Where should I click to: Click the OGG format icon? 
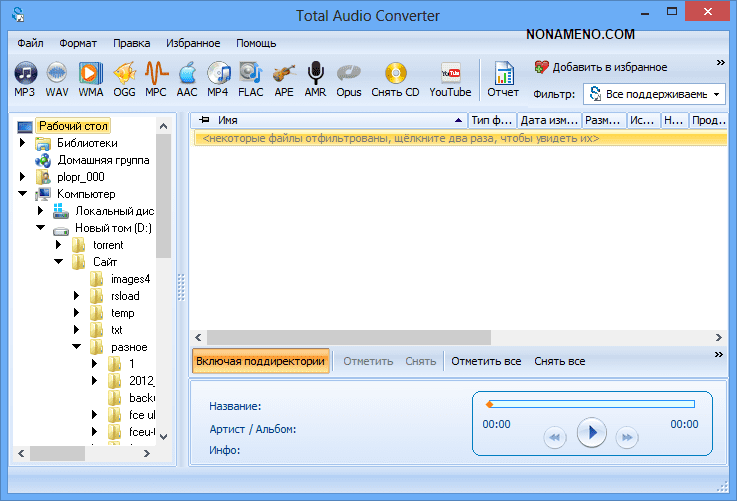pos(123,79)
